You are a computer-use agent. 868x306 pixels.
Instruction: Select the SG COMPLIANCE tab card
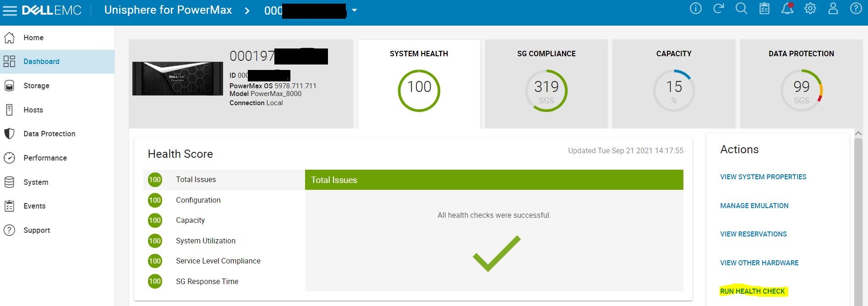point(546,84)
